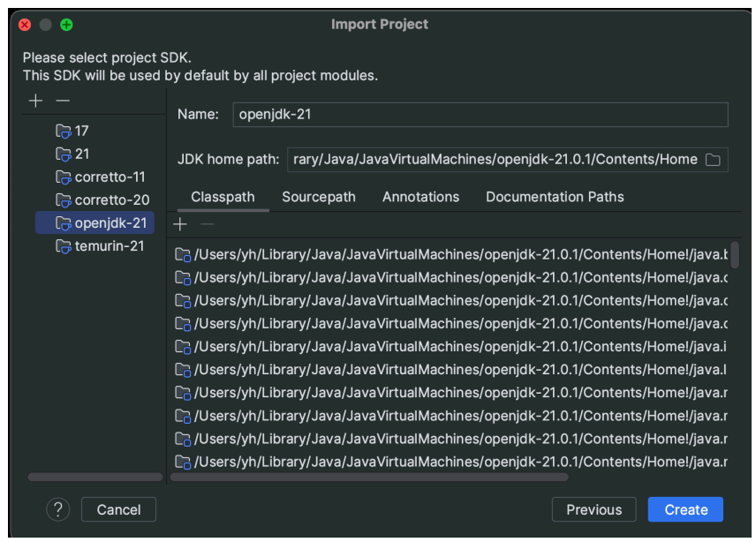Click the SDK list horizontal scrollbar

click(95, 477)
